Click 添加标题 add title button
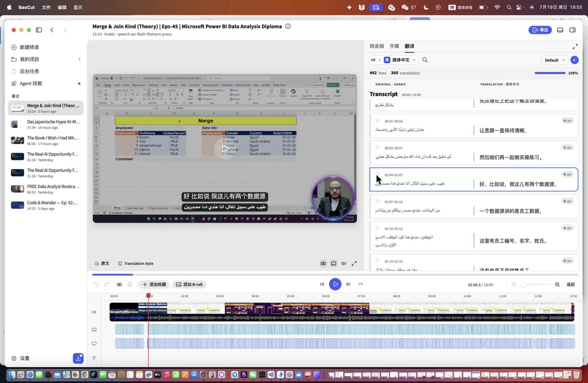Viewport: 588px width, 383px height. [x=154, y=284]
